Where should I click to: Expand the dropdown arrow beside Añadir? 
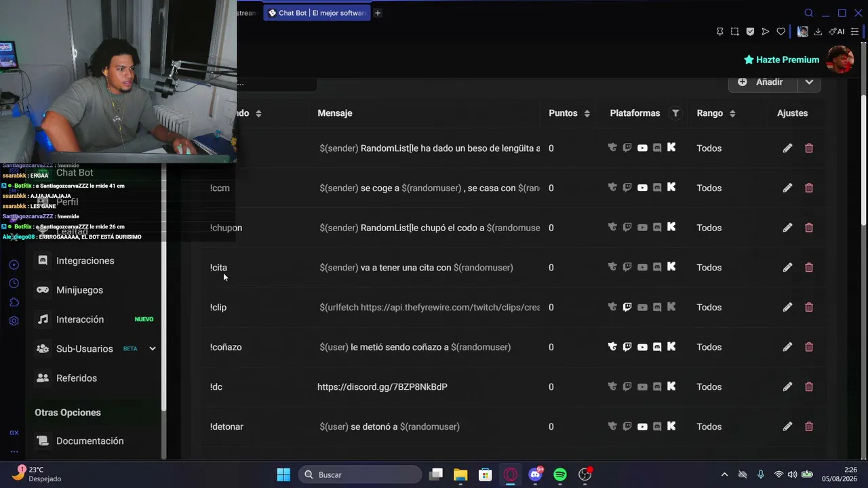pos(809,82)
